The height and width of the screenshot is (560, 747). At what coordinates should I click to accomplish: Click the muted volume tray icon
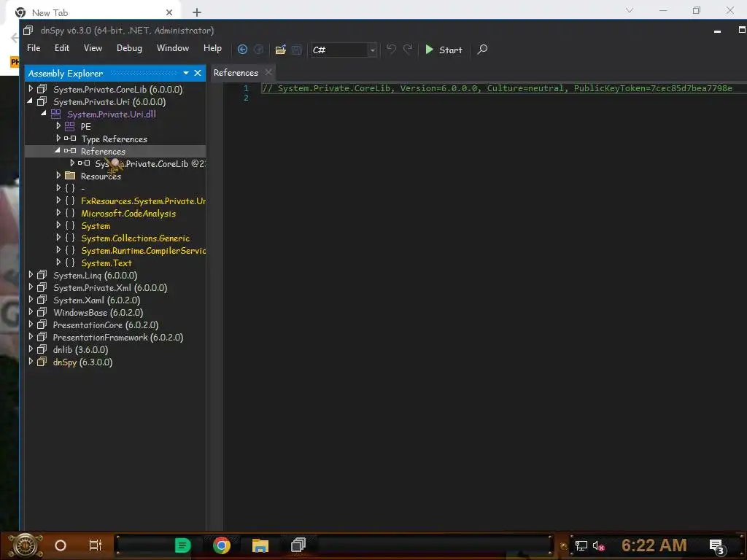pos(598,545)
